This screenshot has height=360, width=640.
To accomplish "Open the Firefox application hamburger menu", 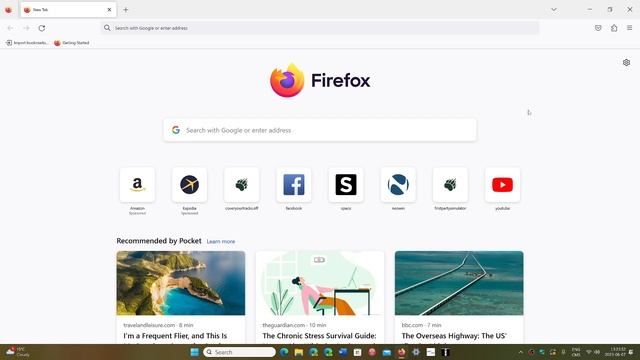I will tap(629, 28).
